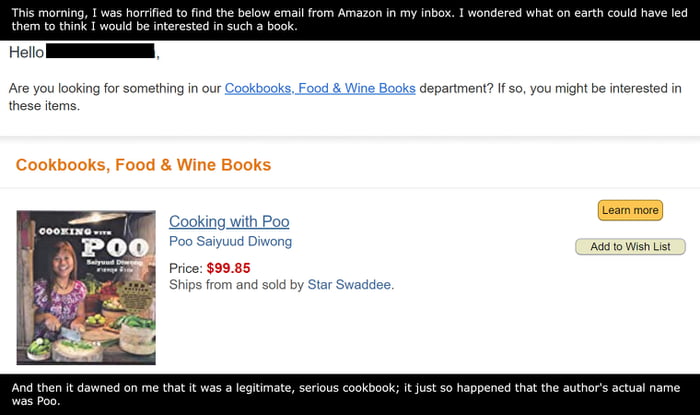Click the Add to Wish List button
Viewport: 700px width, 415px height.
point(630,246)
